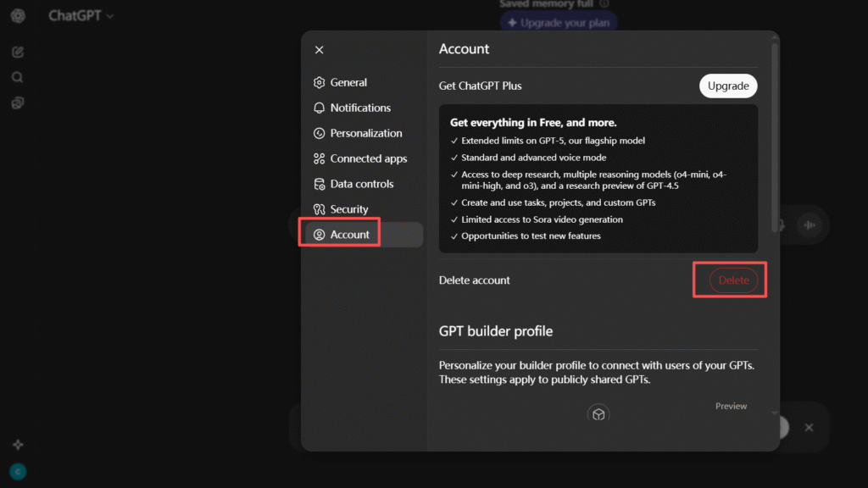Image resolution: width=868 pixels, height=488 pixels.
Task: Open the library images icon in sidebar
Action: pyautogui.click(x=18, y=103)
